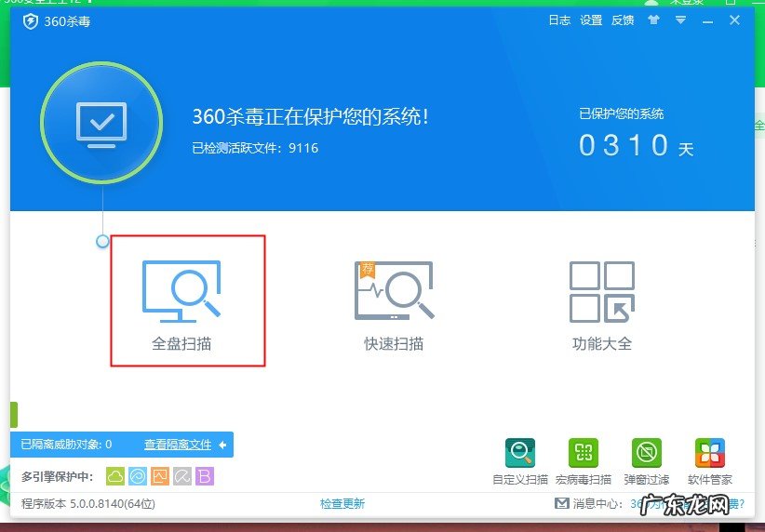The width and height of the screenshot is (765, 532).
Task: Open 软件管家 software manager
Action: 710,461
